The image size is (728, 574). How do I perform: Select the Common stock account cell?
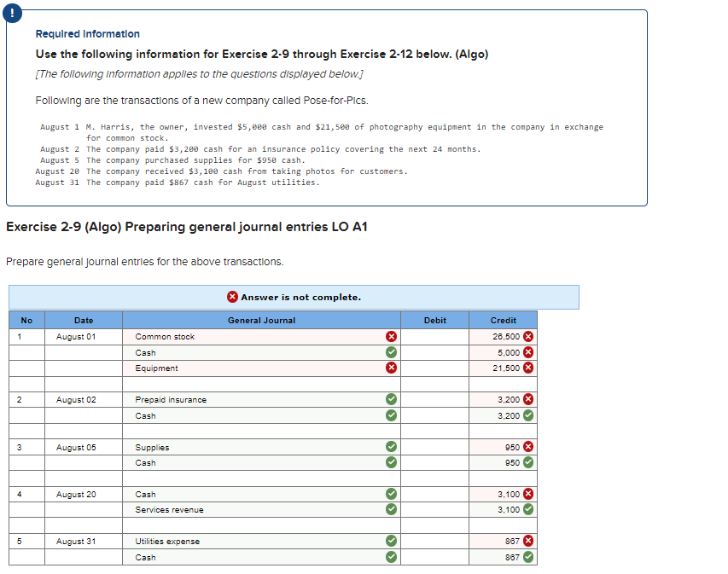click(x=261, y=336)
